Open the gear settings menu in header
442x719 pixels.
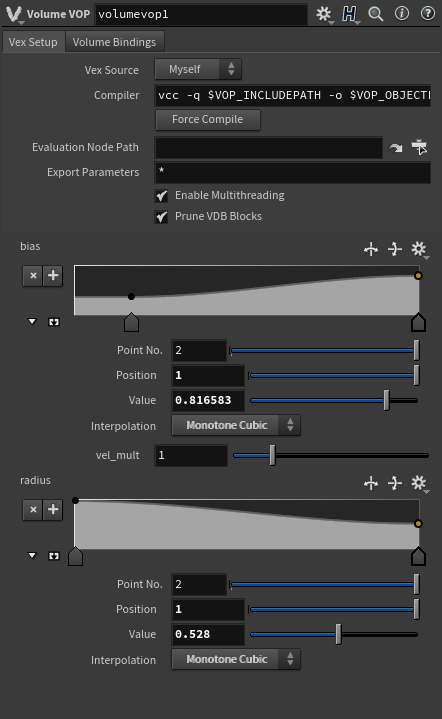[x=324, y=14]
